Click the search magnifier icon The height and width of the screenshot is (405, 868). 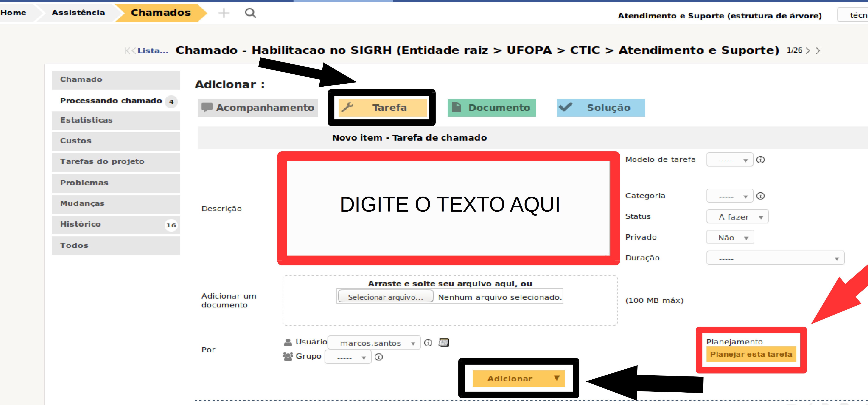250,13
